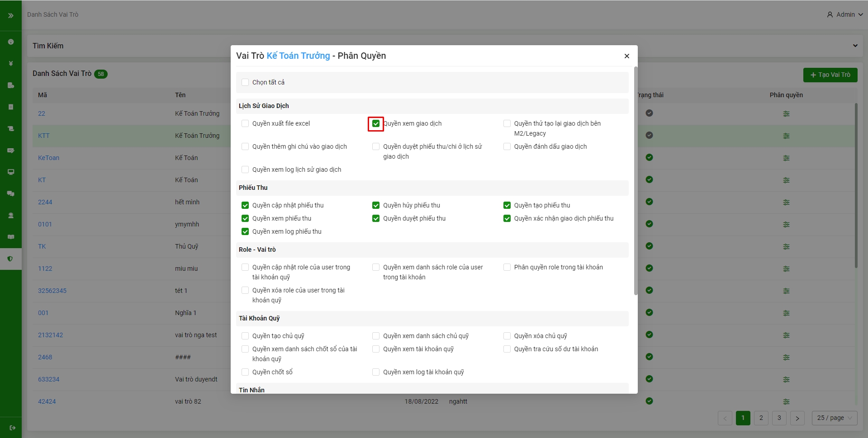This screenshot has height=438, width=868.
Task: Open the monitor icon in sidebar
Action: pos(11,172)
